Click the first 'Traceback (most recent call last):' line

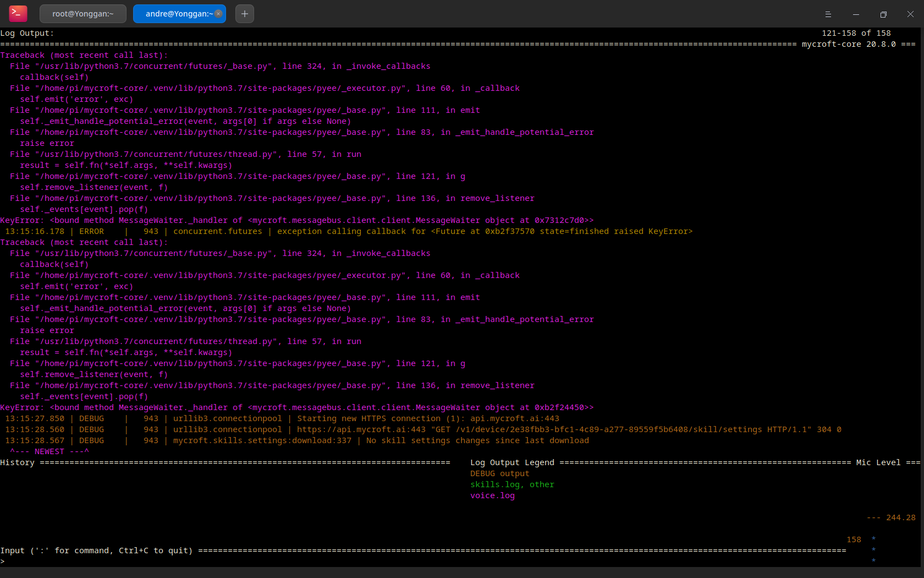coord(84,55)
